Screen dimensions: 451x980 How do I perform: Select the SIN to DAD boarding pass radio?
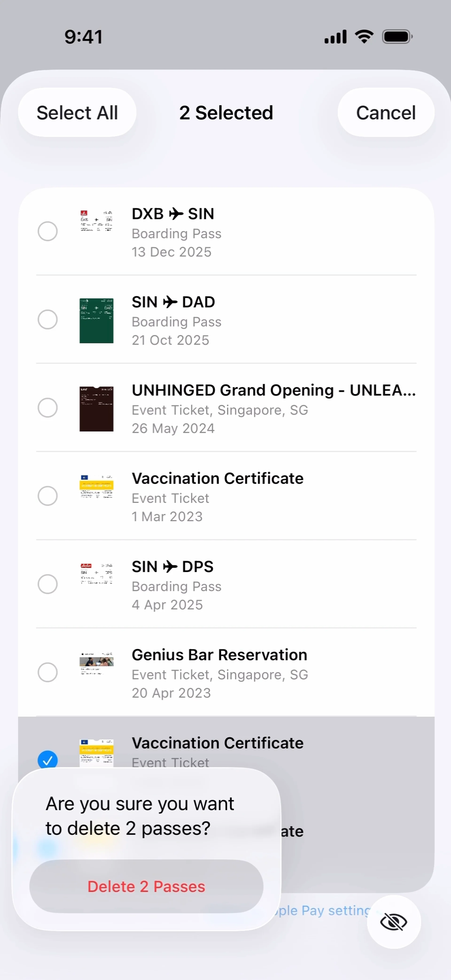pyautogui.click(x=48, y=320)
